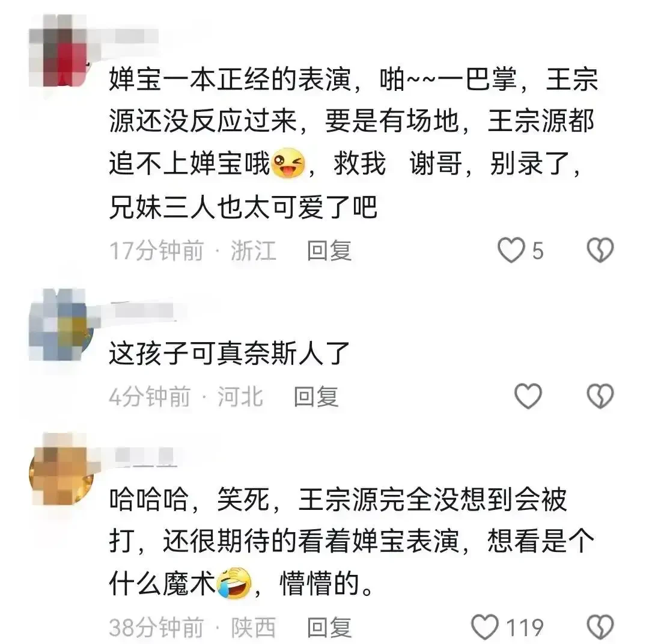The height and width of the screenshot is (644, 649).
Task: Dislike the 河北 comment with broken heart
Action: (x=600, y=396)
